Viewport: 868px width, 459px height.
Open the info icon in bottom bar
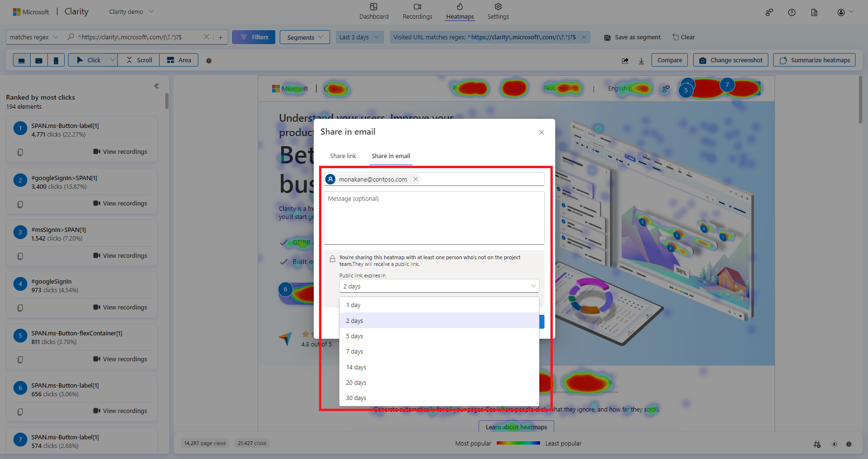(x=849, y=444)
